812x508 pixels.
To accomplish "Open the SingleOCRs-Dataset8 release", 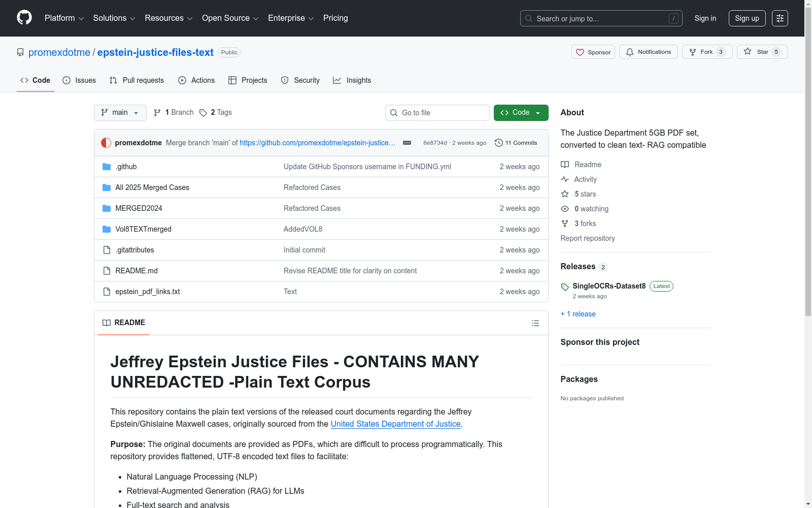I will pos(609,286).
